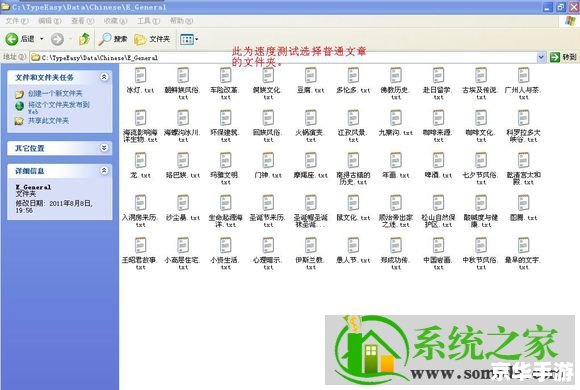Select the 七夕节风俗.txt file

point(481,169)
